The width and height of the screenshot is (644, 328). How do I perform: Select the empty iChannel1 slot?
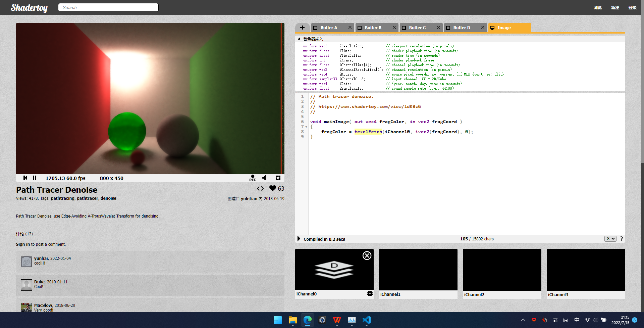point(418,270)
